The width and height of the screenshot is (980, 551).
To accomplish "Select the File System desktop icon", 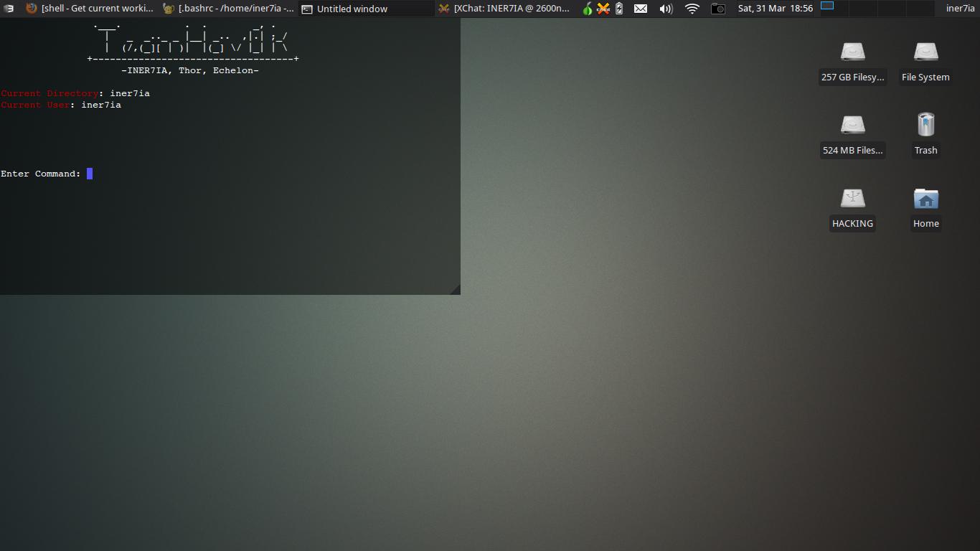I will tap(925, 63).
